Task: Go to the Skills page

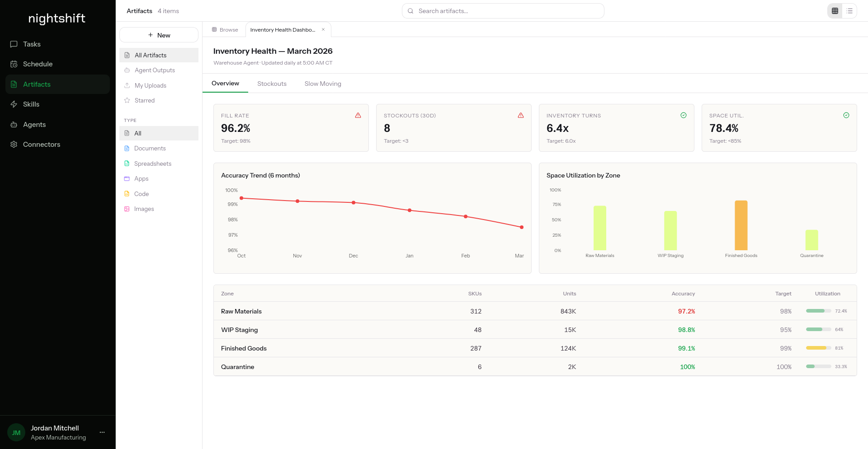Action: pyautogui.click(x=57, y=104)
